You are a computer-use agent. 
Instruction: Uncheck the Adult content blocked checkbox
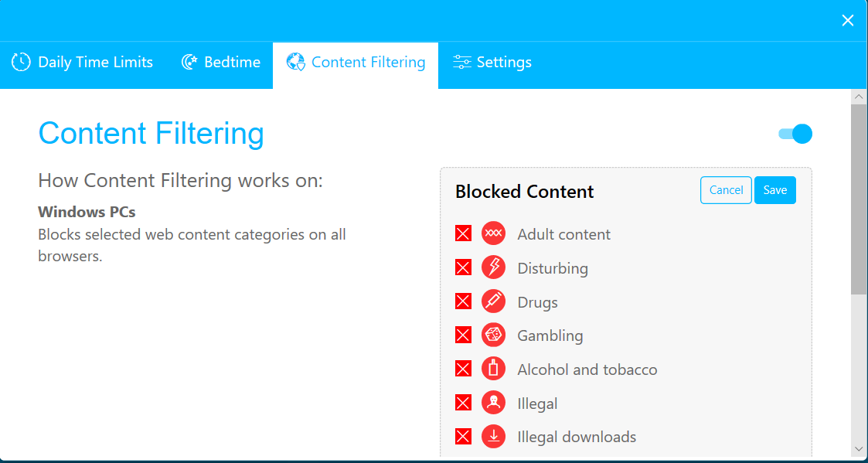[x=462, y=233]
